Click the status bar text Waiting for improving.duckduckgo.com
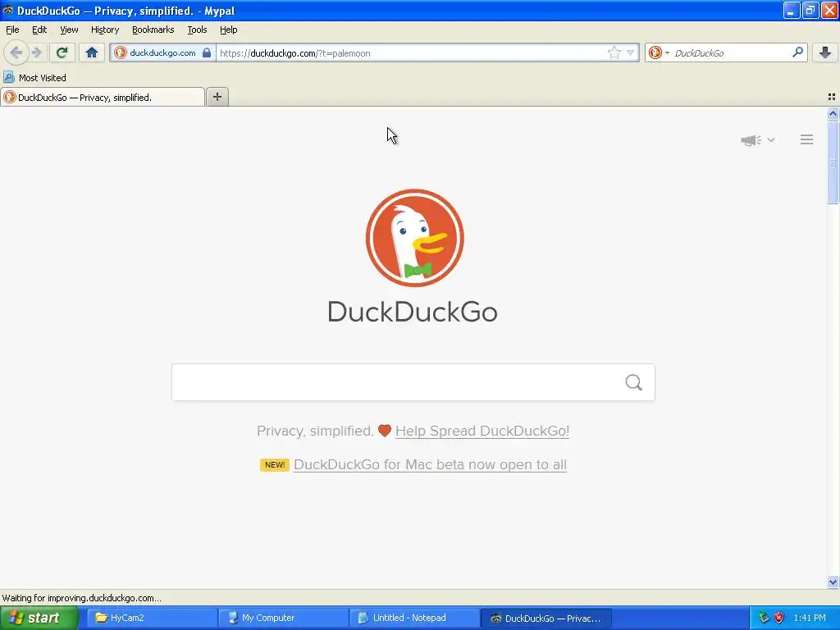The height and width of the screenshot is (630, 840). pos(81,598)
